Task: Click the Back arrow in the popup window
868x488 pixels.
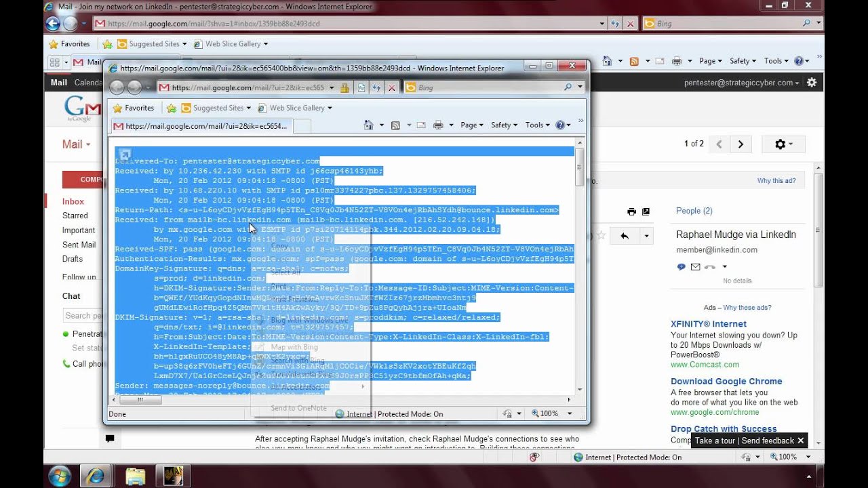Action: click(x=117, y=87)
